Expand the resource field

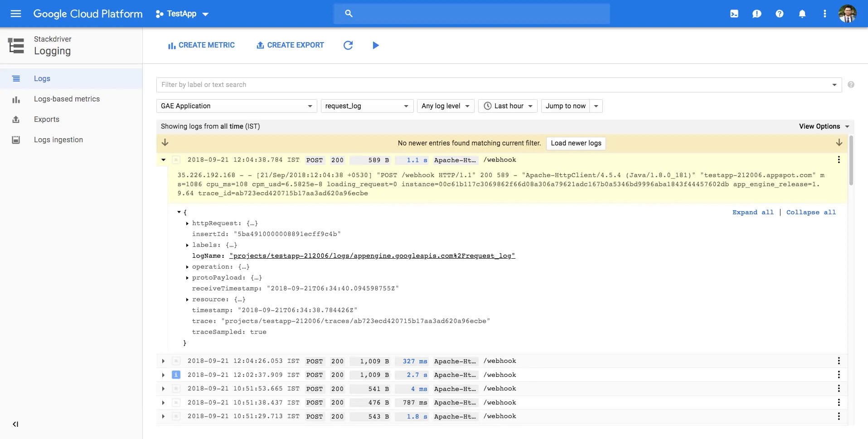point(187,299)
